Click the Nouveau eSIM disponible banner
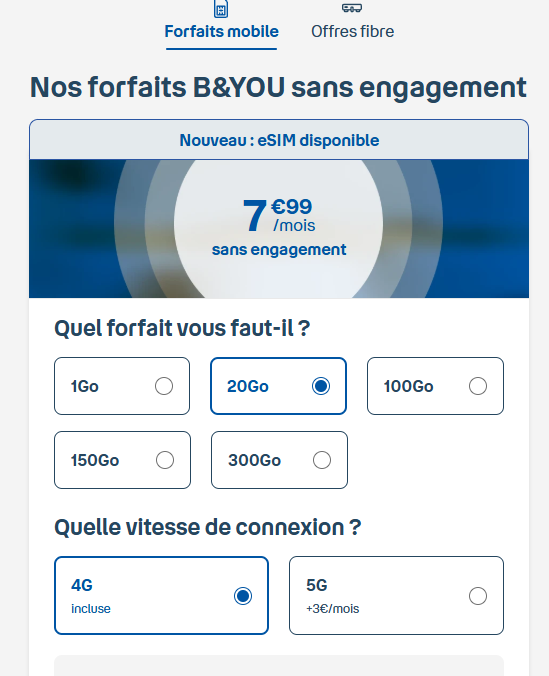The image size is (549, 676). click(279, 140)
